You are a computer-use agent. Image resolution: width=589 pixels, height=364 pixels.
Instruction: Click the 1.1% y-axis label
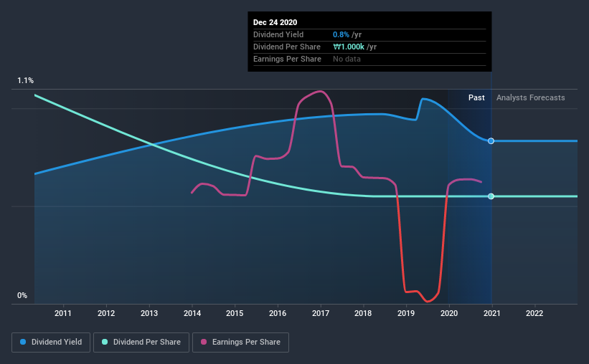point(26,81)
